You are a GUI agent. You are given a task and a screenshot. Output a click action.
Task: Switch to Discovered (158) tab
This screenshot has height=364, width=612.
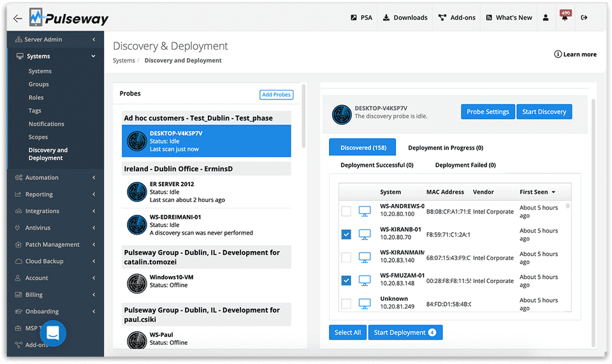click(363, 147)
